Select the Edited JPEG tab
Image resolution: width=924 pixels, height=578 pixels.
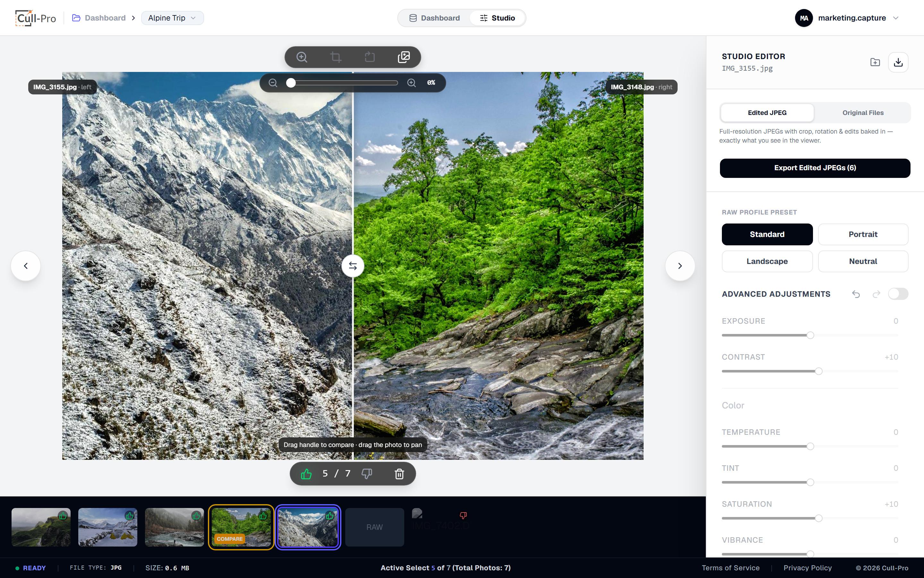[767, 113]
